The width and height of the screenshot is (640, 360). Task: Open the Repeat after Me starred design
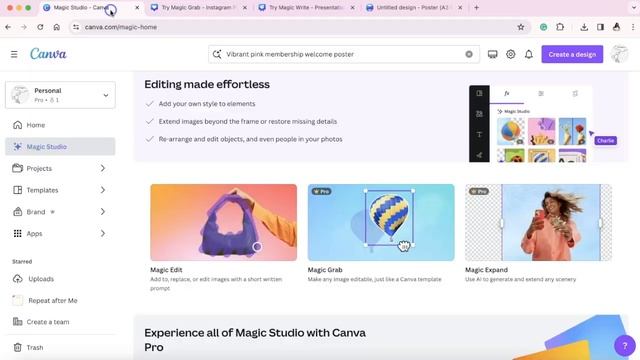60,300
